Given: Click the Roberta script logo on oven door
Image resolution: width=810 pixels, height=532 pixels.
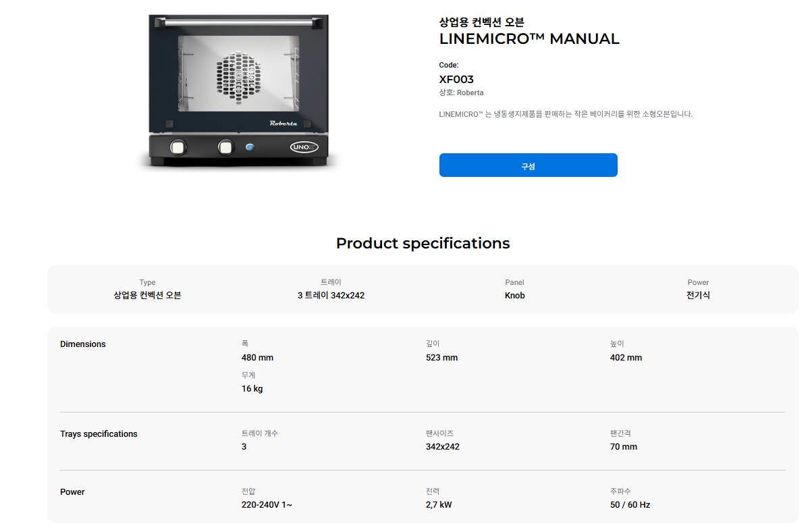Looking at the screenshot, I should pos(283,123).
